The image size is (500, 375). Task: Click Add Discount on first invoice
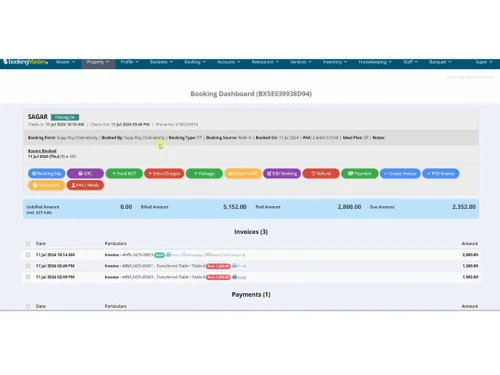(233, 255)
